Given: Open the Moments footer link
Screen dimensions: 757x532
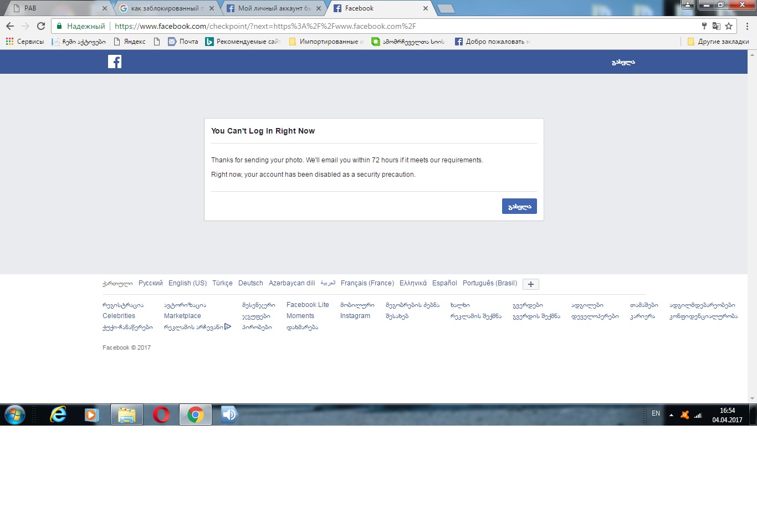Looking at the screenshot, I should point(300,316).
